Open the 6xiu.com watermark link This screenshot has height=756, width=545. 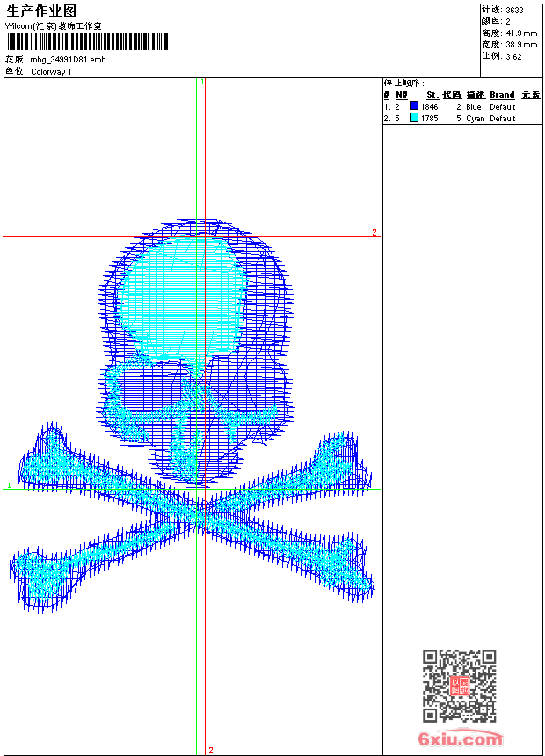(460, 739)
